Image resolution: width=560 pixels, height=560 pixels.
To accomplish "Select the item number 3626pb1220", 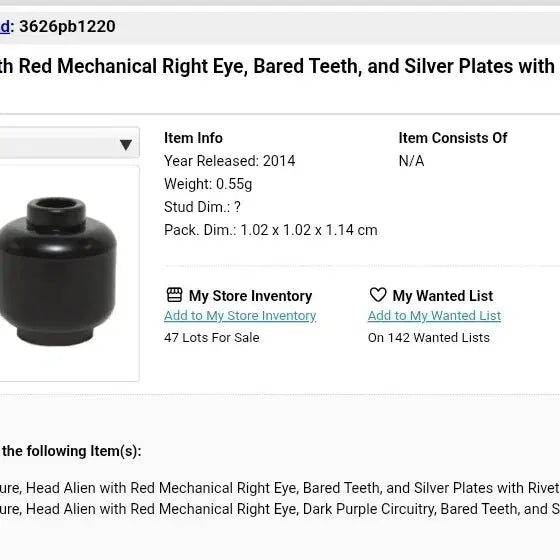I will click(x=67, y=26).
